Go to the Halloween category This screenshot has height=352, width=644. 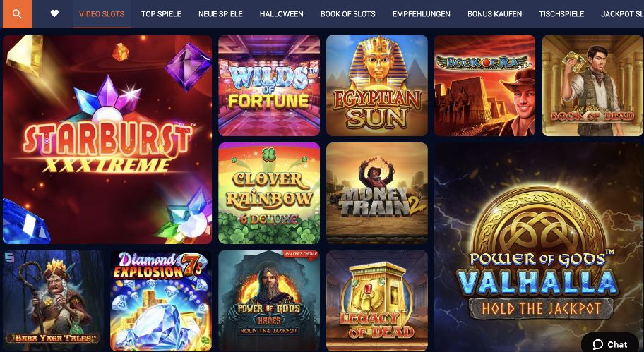pyautogui.click(x=281, y=14)
